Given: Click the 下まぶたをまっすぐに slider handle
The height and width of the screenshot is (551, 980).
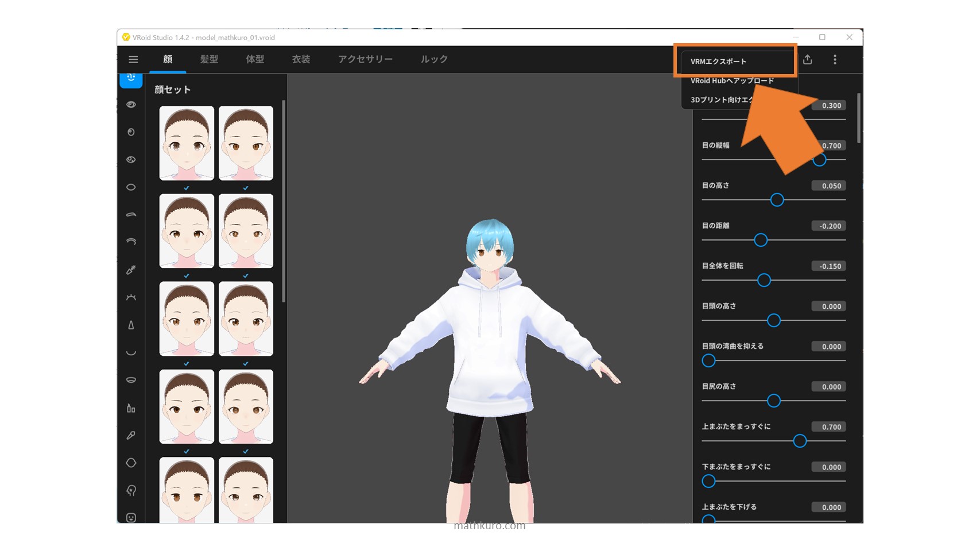Looking at the screenshot, I should click(708, 481).
